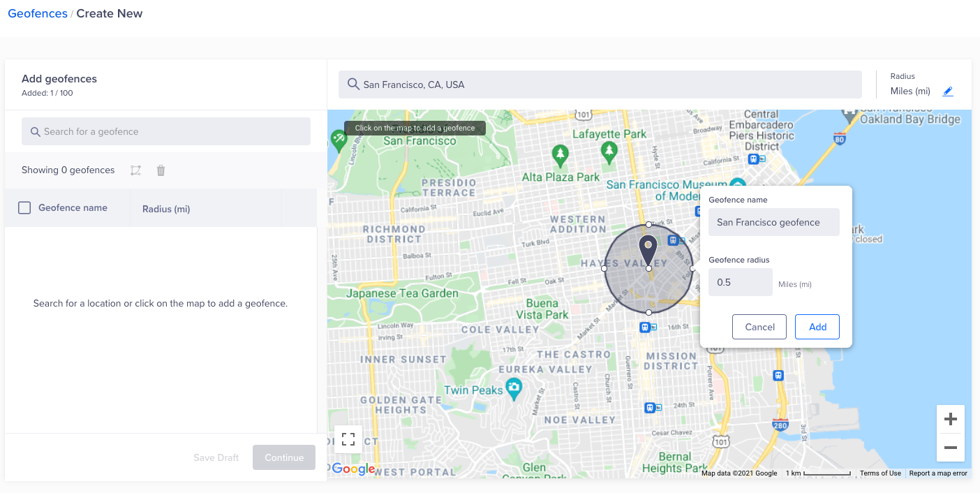This screenshot has height=493, width=980.
Task: Click the 'Miles (mi)' radius setting text
Action: click(x=910, y=91)
